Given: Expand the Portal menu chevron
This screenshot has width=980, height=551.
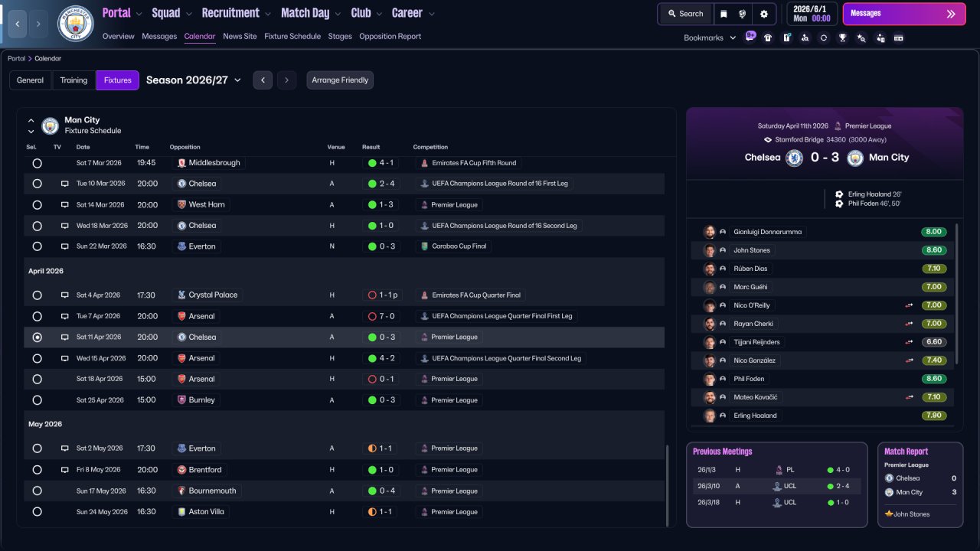Looking at the screenshot, I should coord(139,14).
